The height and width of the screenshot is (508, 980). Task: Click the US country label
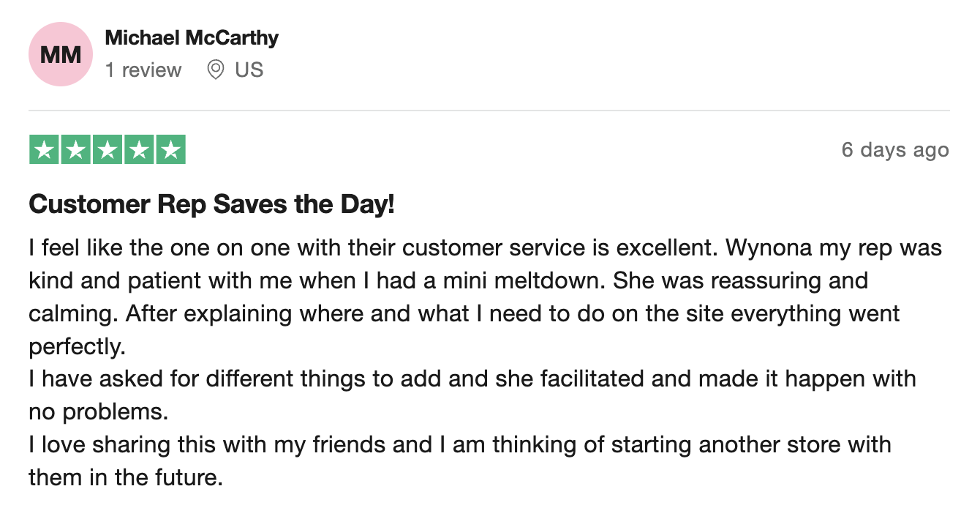pos(249,70)
